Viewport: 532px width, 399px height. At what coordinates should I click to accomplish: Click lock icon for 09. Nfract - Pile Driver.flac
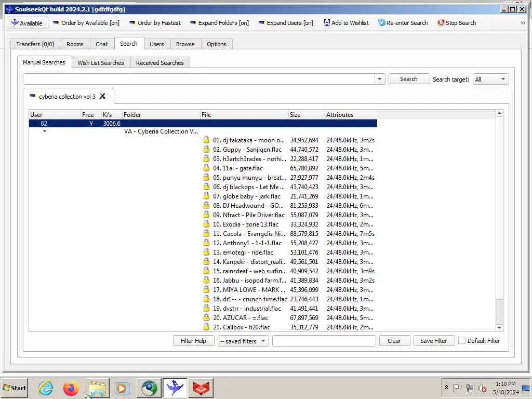coord(206,215)
